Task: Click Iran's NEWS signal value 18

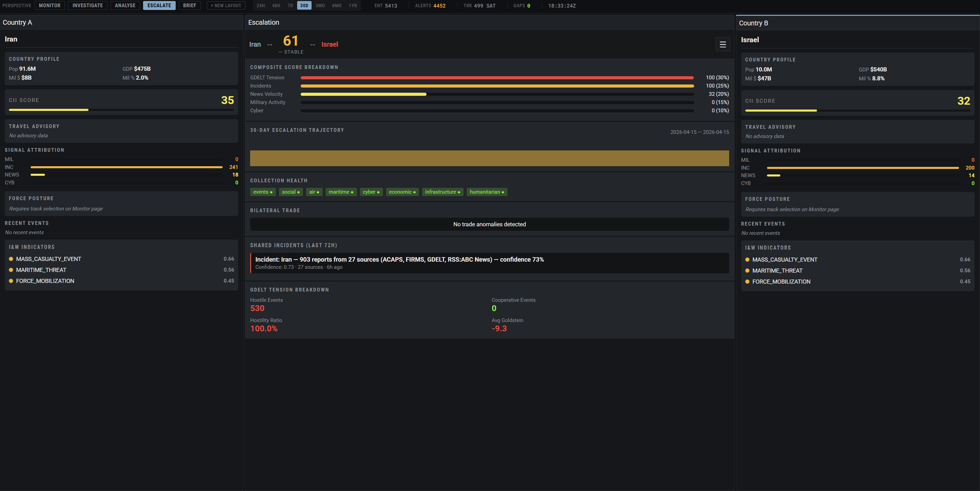Action: 235,175
